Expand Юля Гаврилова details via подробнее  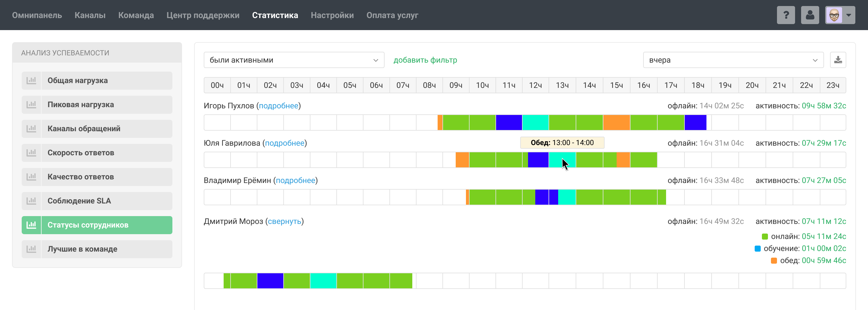[285, 143]
